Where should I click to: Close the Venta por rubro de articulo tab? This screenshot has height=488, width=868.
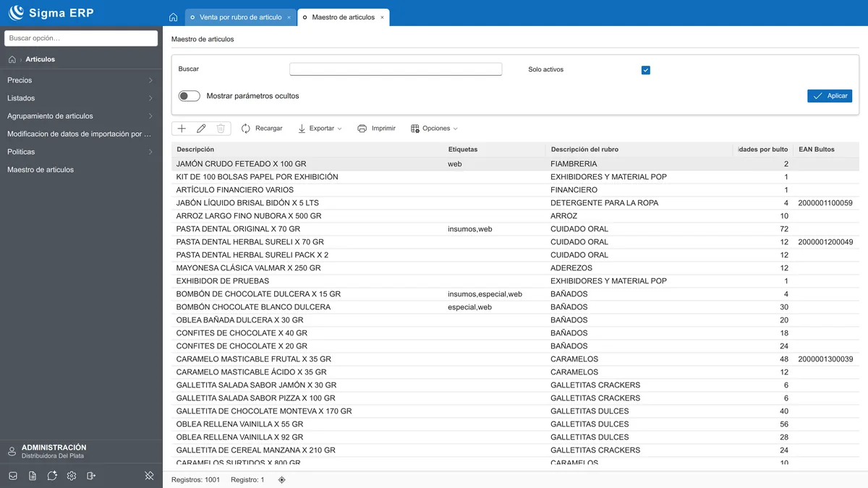pyautogui.click(x=289, y=17)
